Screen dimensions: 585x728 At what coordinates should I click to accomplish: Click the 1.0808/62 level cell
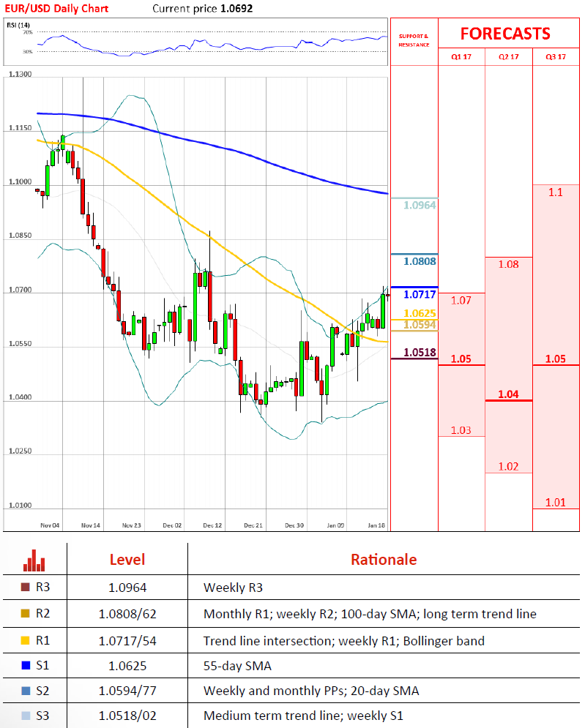pyautogui.click(x=127, y=614)
